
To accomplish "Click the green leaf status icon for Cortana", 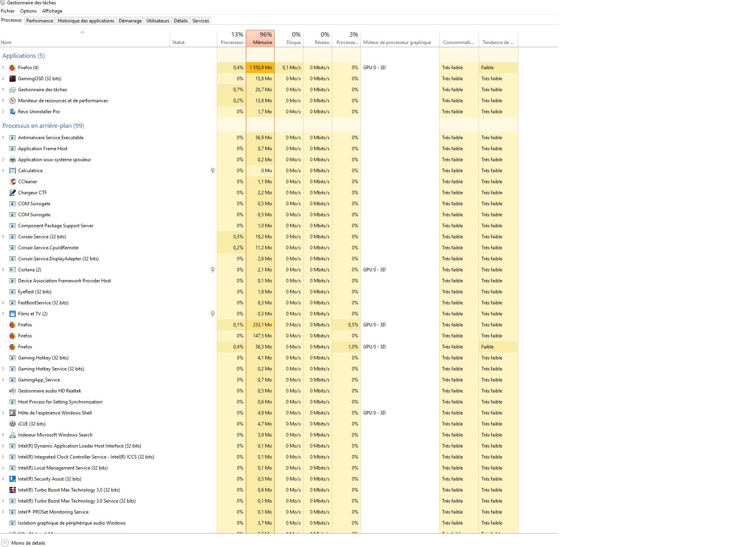I will click(213, 270).
